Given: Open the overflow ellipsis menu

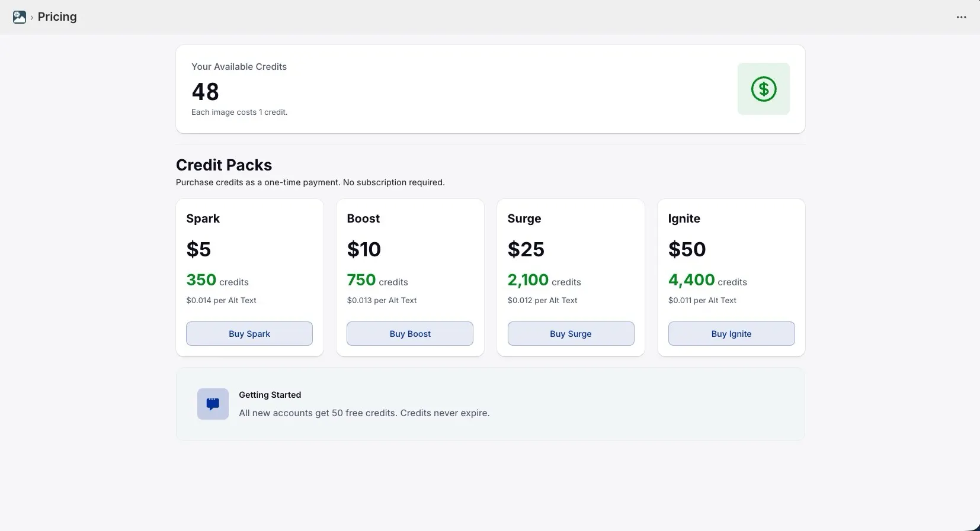Looking at the screenshot, I should (960, 17).
